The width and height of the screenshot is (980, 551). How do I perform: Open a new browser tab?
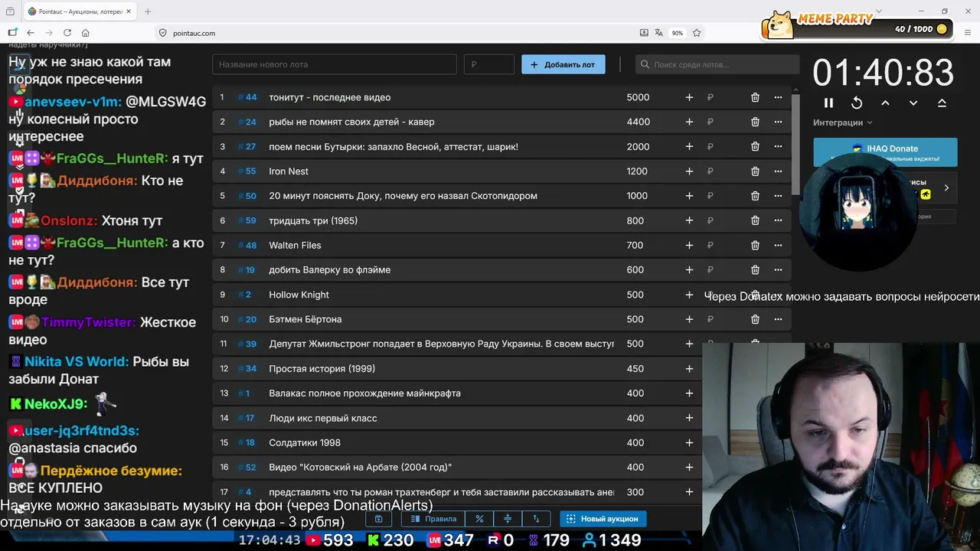coord(148,11)
